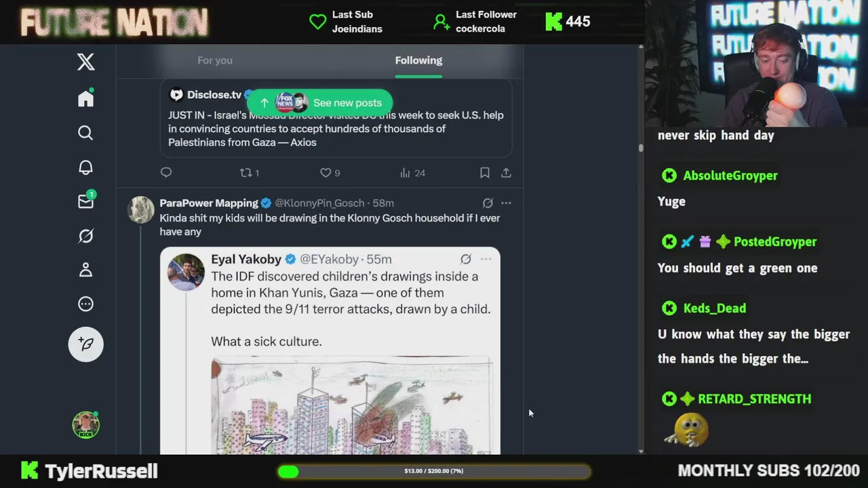Open Disclose.tv account name

point(214,95)
